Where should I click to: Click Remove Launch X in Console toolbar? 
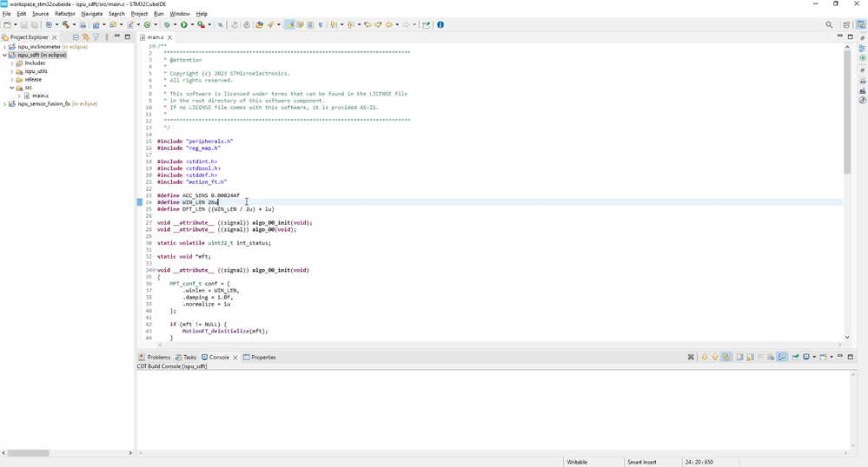pos(691,358)
